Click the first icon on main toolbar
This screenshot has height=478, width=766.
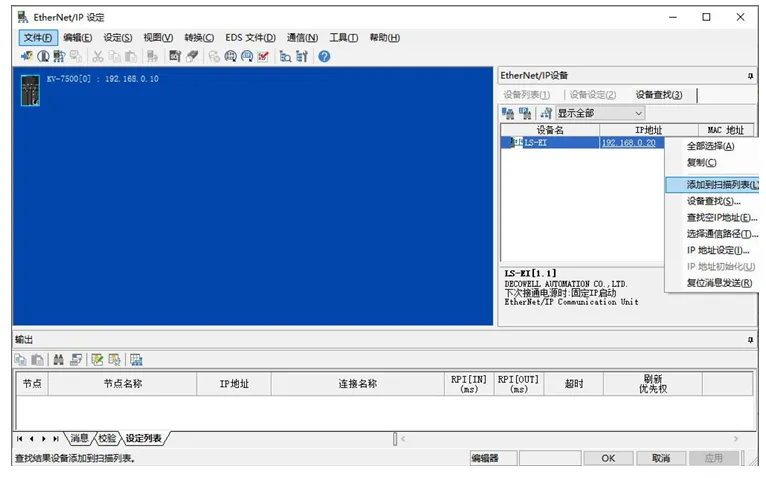click(25, 57)
